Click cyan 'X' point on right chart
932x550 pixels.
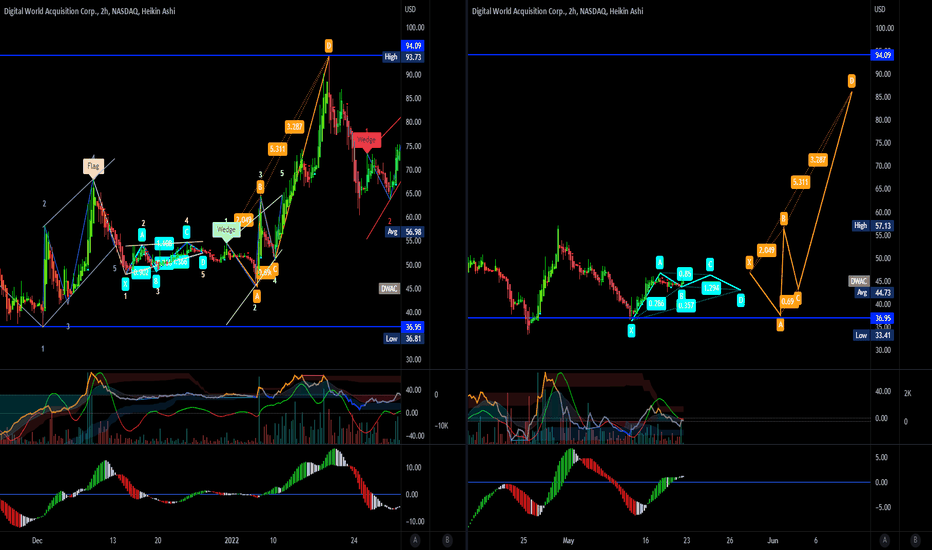(631, 331)
